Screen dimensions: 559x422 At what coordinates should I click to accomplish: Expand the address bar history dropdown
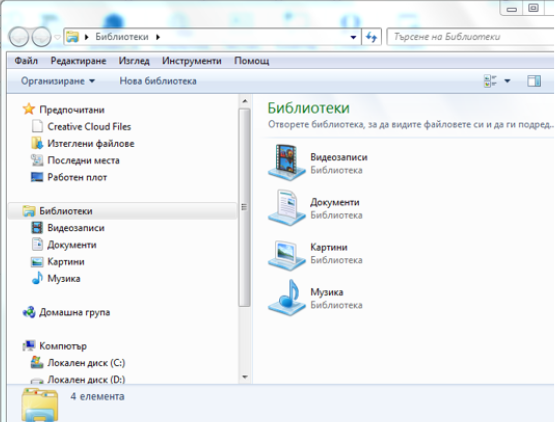click(353, 37)
